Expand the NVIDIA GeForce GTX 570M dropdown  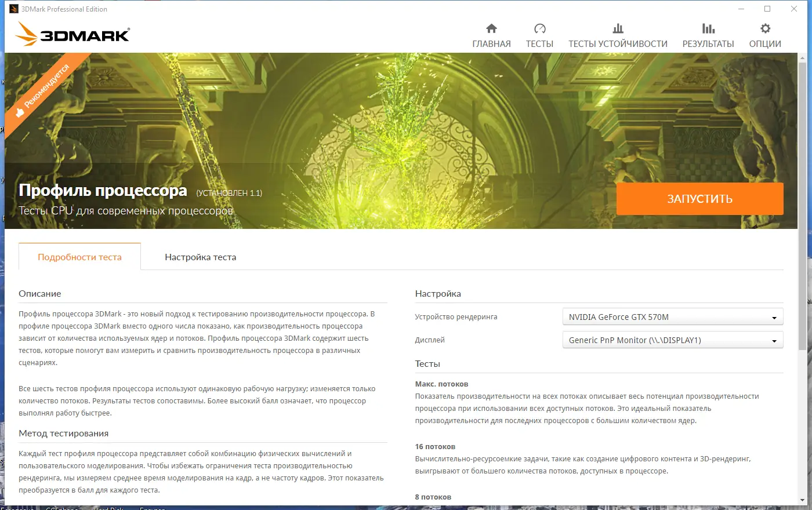click(x=673, y=317)
